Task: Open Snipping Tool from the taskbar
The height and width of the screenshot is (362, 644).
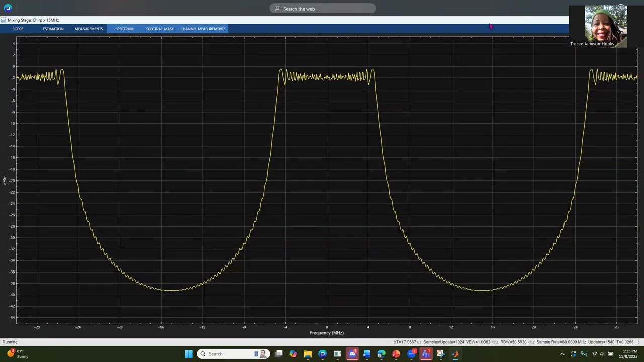Action: (x=440, y=354)
